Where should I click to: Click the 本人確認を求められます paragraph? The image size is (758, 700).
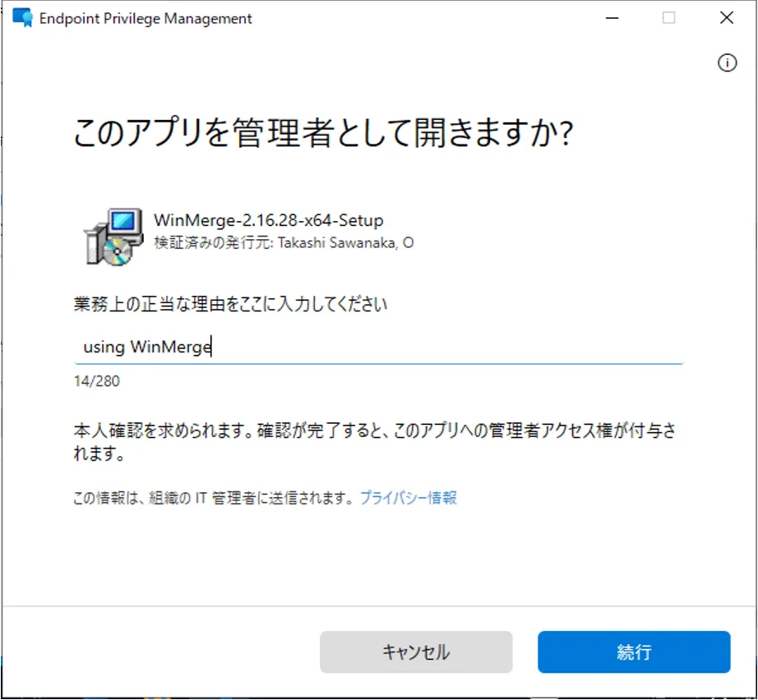tap(375, 441)
